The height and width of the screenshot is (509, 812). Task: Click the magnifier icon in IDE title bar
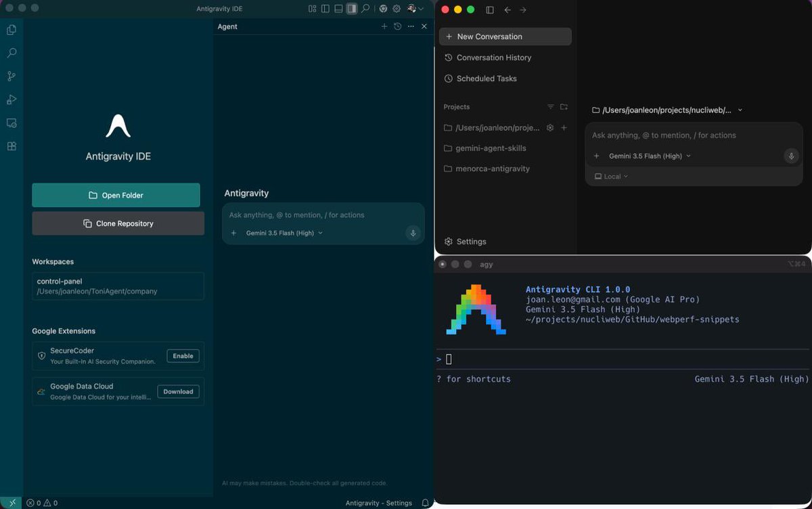pos(365,9)
